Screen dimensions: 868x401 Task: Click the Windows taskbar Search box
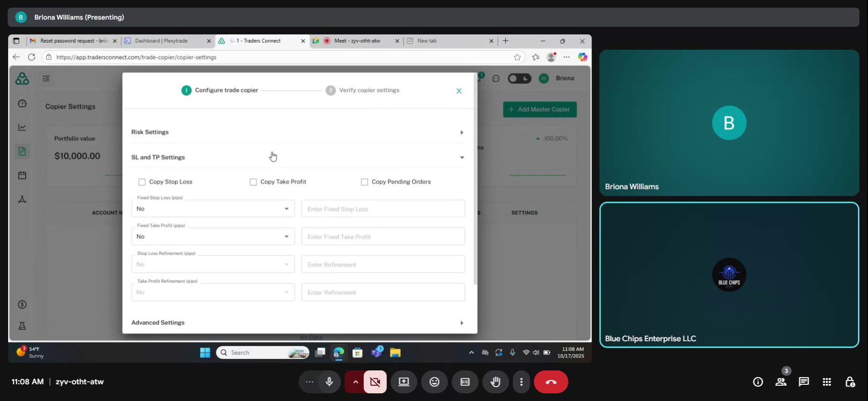(x=262, y=353)
